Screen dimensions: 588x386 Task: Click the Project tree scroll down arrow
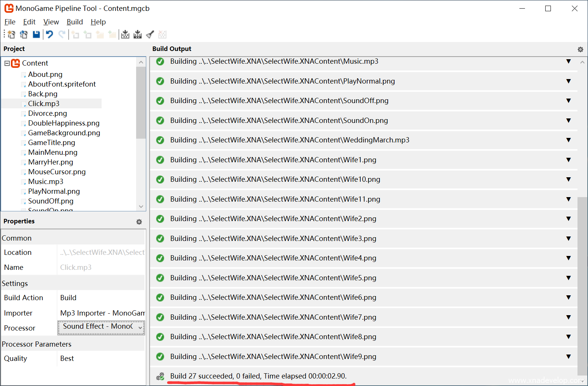point(141,206)
